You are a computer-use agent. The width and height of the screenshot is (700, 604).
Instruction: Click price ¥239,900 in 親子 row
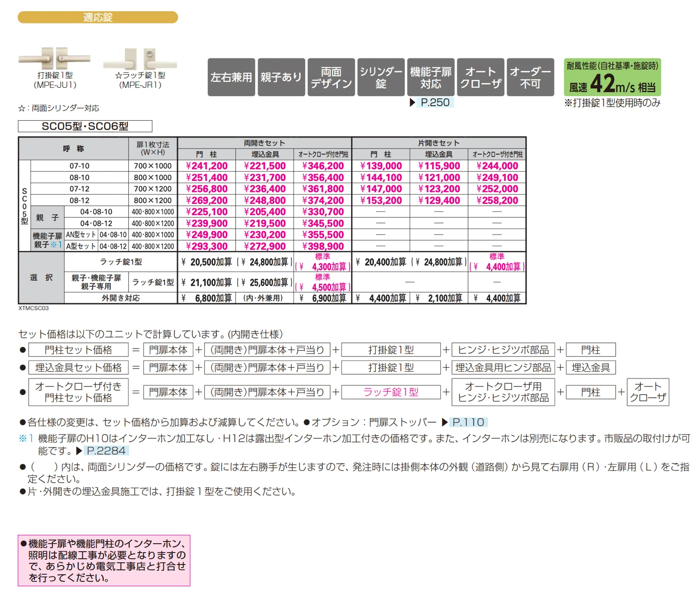[207, 224]
